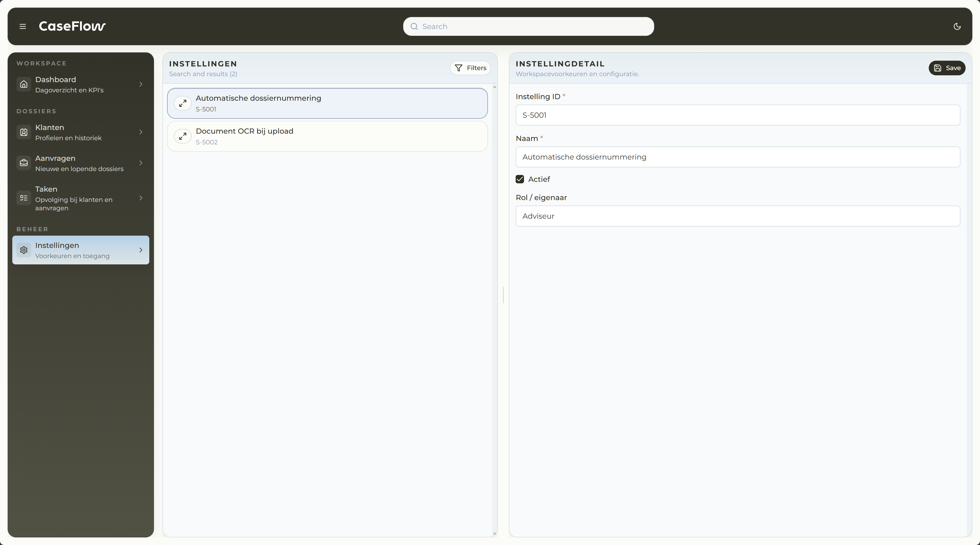Toggle dark mode moon icon
This screenshot has width=980, height=545.
[957, 26]
